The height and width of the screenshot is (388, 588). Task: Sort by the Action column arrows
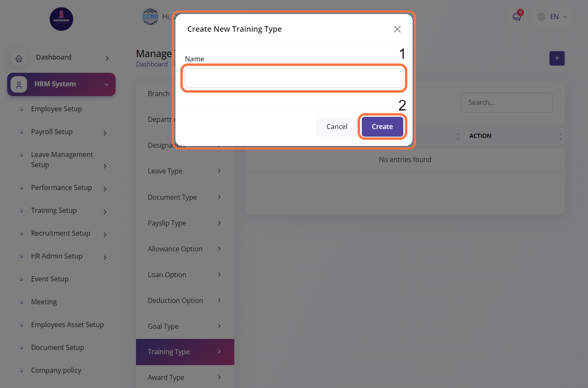[x=560, y=136]
